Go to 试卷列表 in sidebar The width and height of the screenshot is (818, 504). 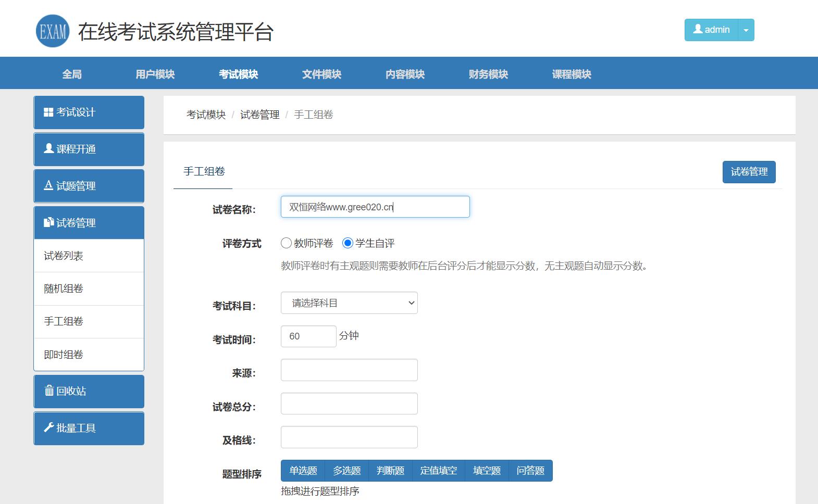(89, 256)
